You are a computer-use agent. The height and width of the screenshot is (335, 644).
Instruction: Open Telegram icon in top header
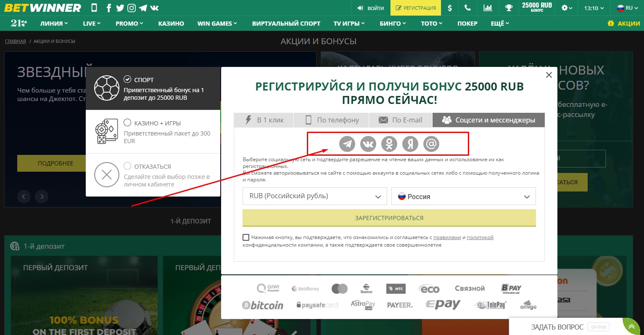coord(143,8)
